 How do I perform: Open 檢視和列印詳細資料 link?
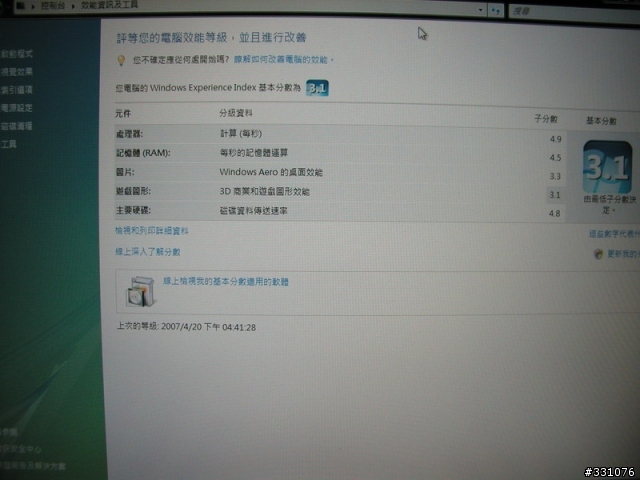click(151, 231)
